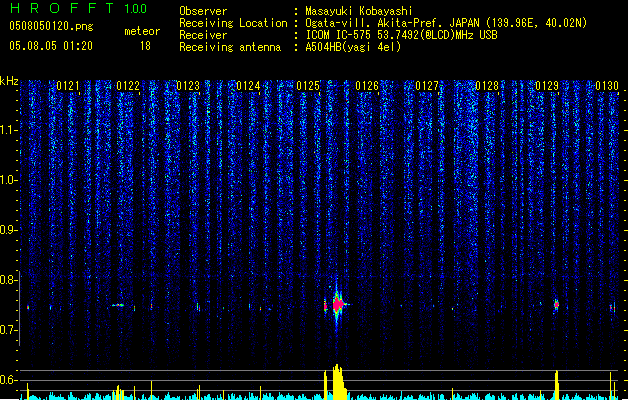Select the antenna value A504HB(yagi 4el)

[353, 47]
